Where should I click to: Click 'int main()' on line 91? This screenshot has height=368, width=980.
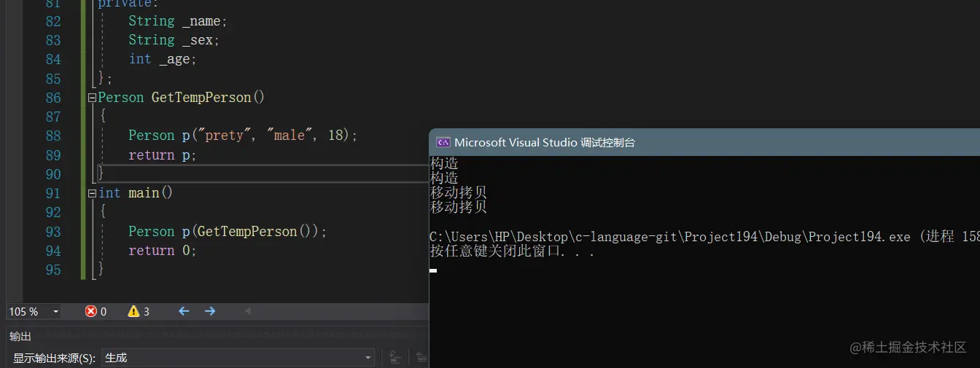[x=136, y=193]
